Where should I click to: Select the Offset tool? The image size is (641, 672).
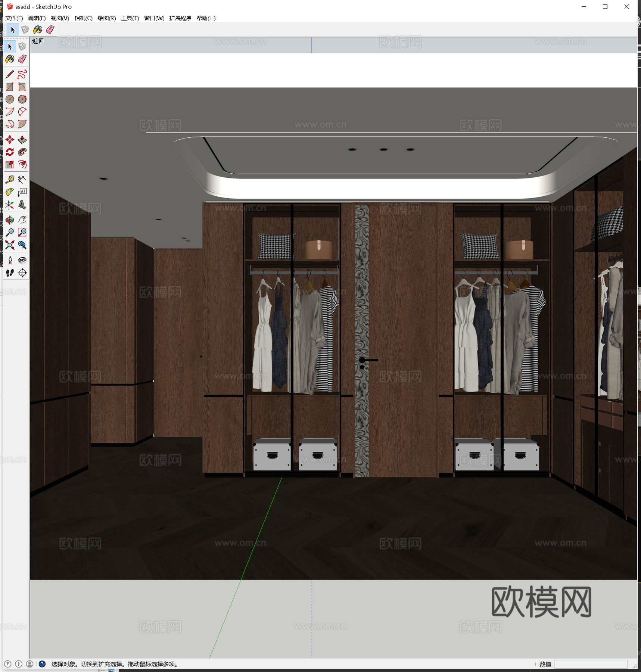(x=22, y=164)
